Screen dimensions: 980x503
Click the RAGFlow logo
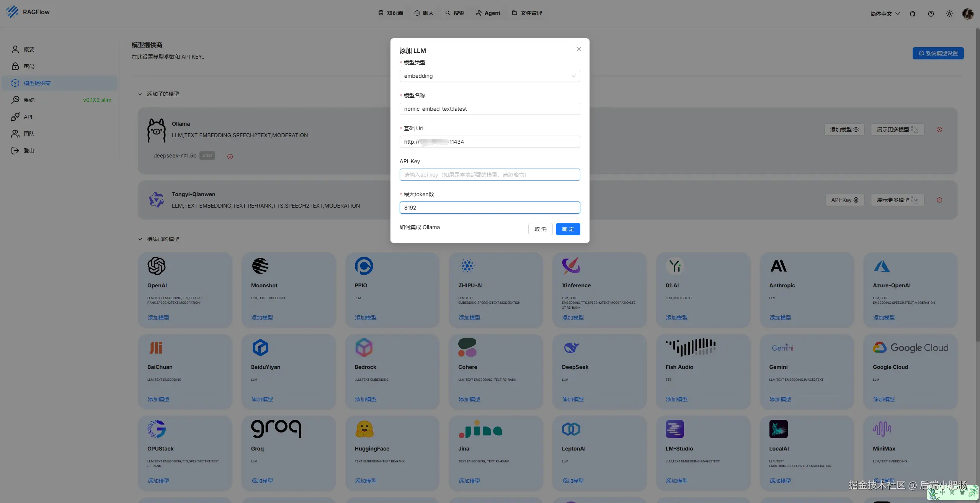[28, 12]
